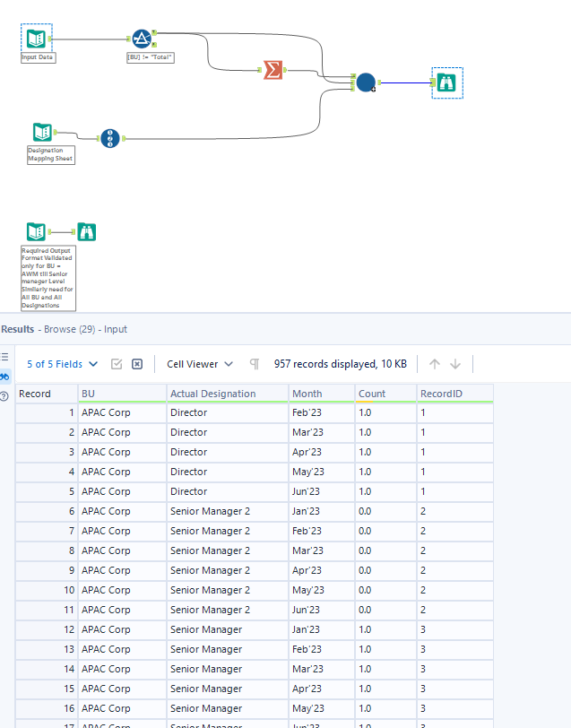The height and width of the screenshot is (728, 571).
Task: Click Senior Manager cell in record 13
Action: pyautogui.click(x=228, y=649)
